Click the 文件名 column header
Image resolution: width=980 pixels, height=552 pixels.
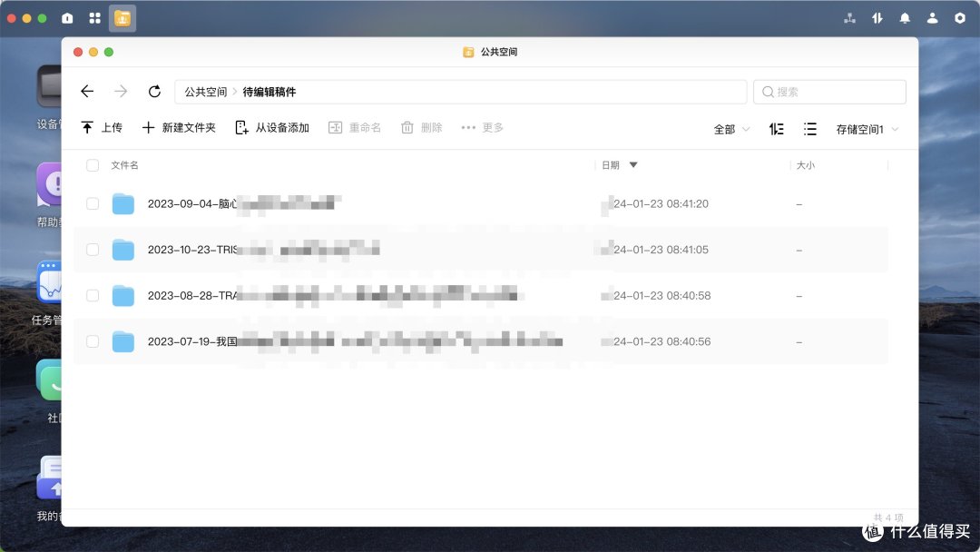tap(124, 165)
